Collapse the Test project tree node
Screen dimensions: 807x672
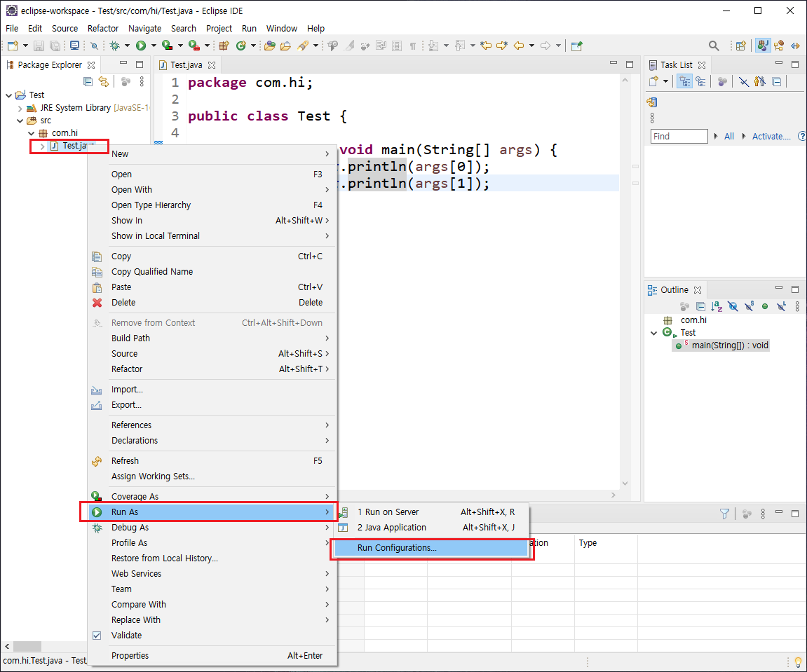8,95
